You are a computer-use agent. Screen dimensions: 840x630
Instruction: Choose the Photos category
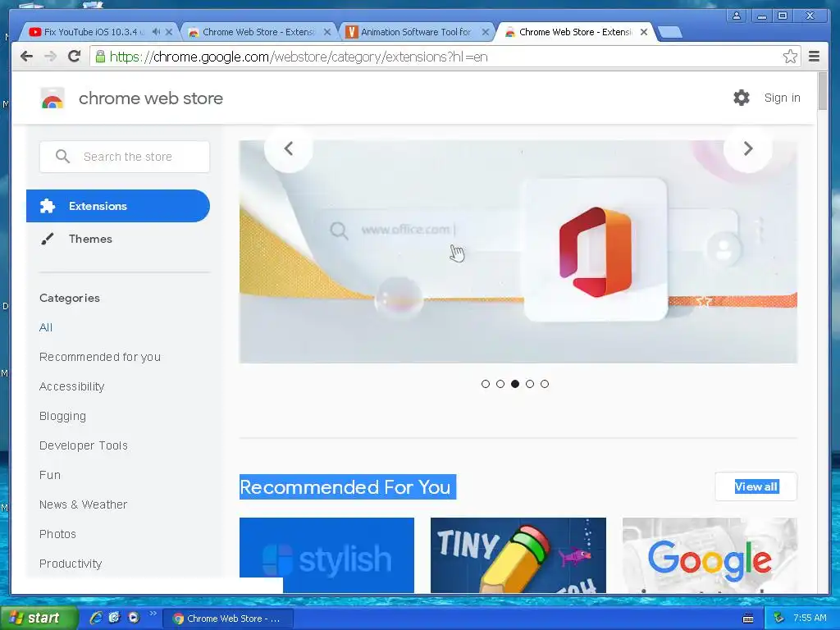[57, 533]
